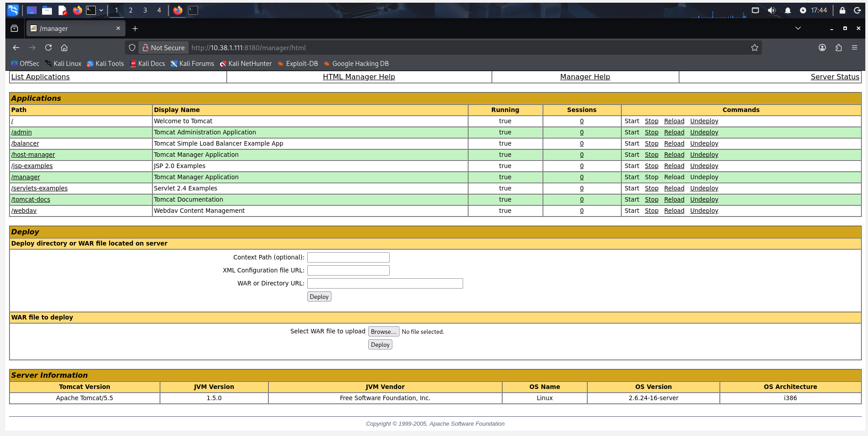Screen dimensions: 868x436
Task: Open a new browser tab
Action: [x=135, y=29]
